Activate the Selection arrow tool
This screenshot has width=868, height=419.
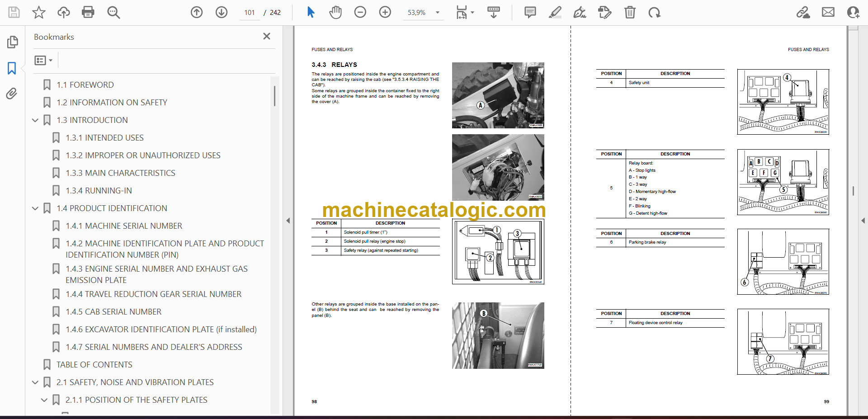[311, 12]
